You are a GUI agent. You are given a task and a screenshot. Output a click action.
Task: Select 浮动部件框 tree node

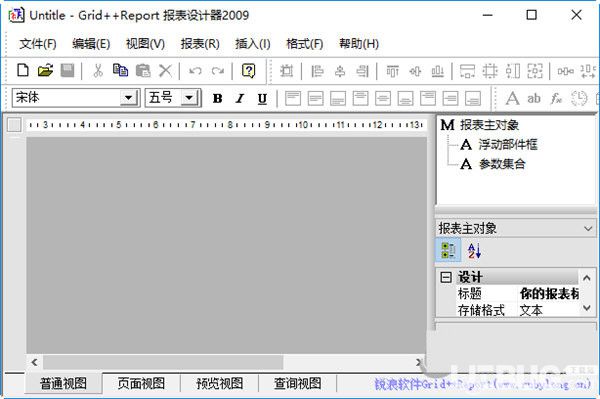click(x=508, y=145)
